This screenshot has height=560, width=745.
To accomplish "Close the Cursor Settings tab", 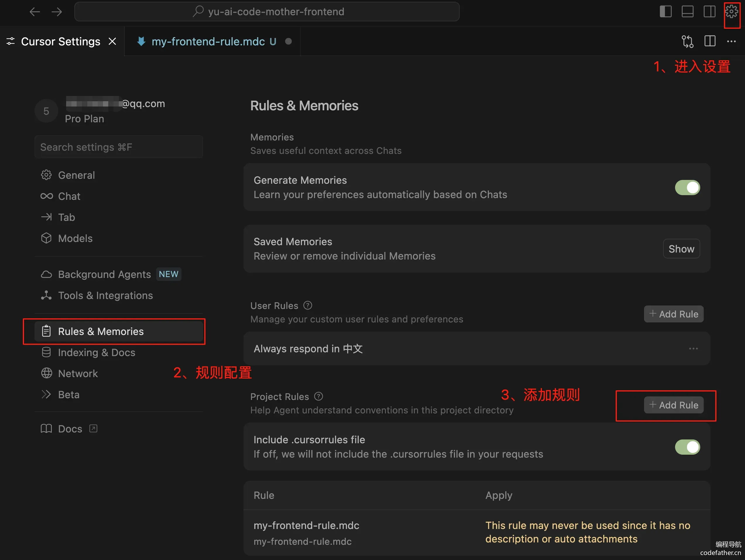I will [112, 42].
